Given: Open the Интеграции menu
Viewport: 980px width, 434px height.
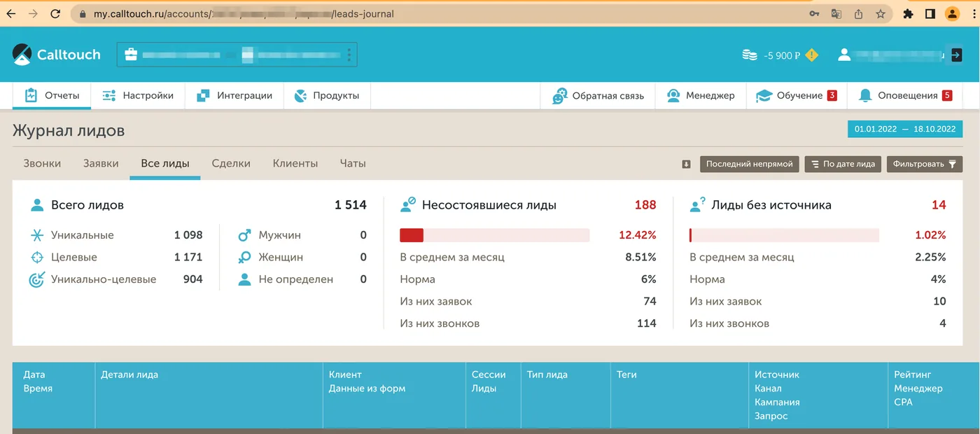Looking at the screenshot, I should (234, 96).
